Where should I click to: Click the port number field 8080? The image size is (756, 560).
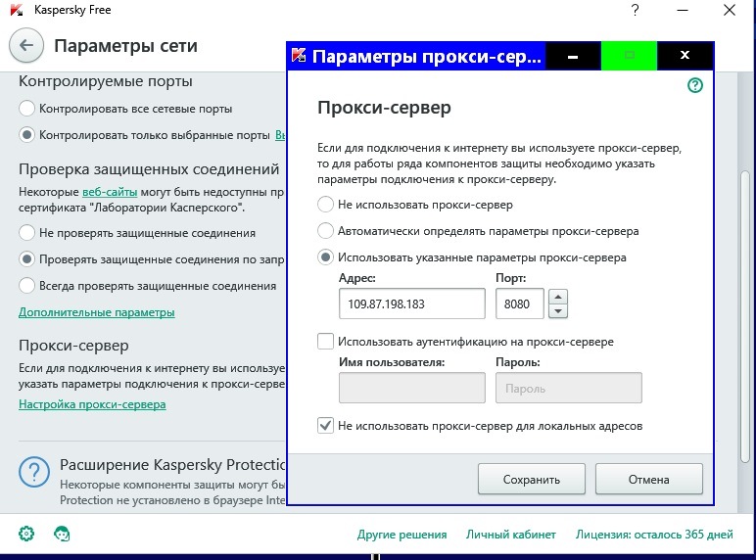click(x=520, y=303)
